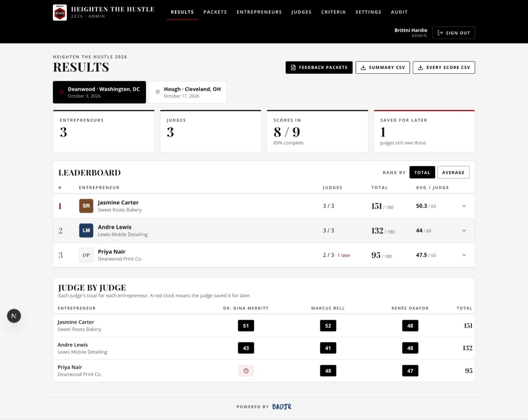Click the download icon in Every Score CSV
This screenshot has width=528, height=420.
click(x=420, y=68)
